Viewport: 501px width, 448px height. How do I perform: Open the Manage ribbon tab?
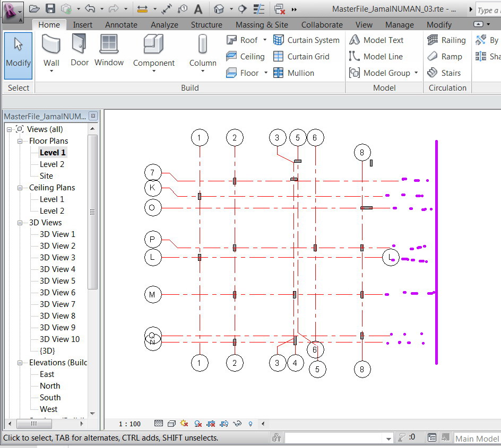(x=400, y=24)
